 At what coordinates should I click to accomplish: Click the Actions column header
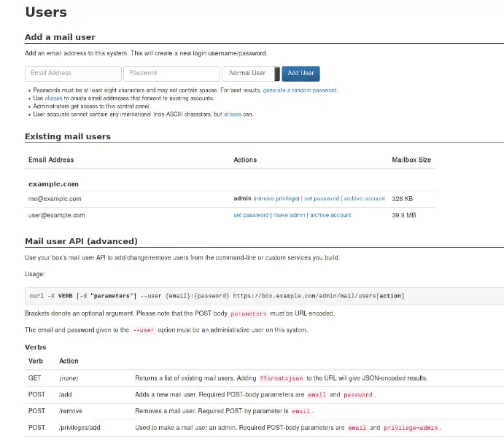click(x=245, y=160)
